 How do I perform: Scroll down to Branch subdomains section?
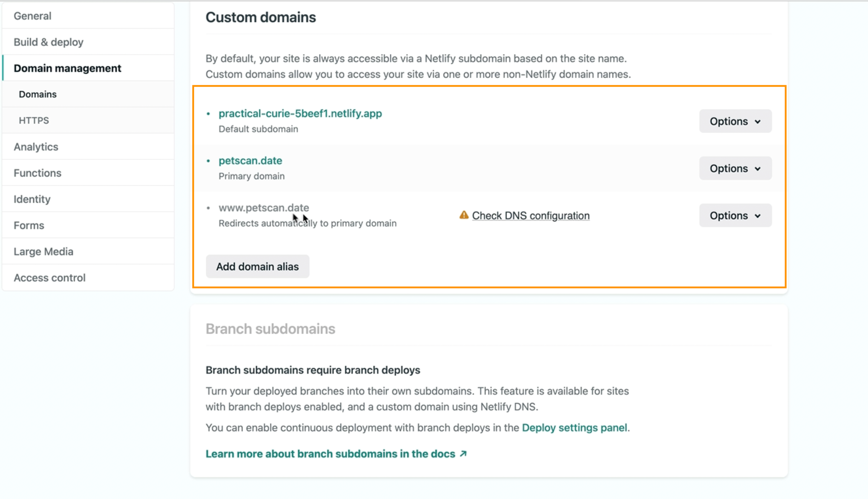(270, 329)
